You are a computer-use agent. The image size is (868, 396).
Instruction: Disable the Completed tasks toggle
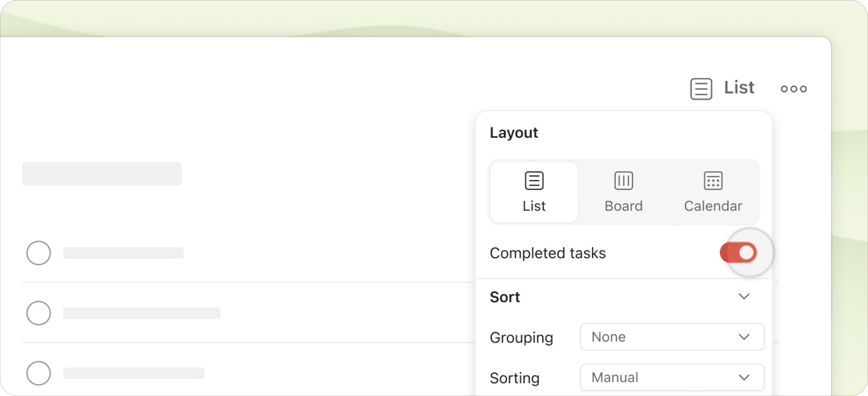739,252
